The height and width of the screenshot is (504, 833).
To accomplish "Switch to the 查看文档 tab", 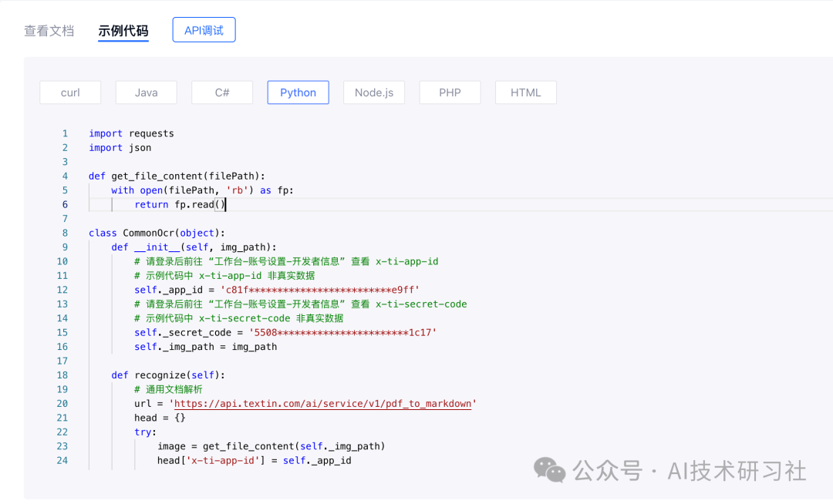I will (x=49, y=29).
